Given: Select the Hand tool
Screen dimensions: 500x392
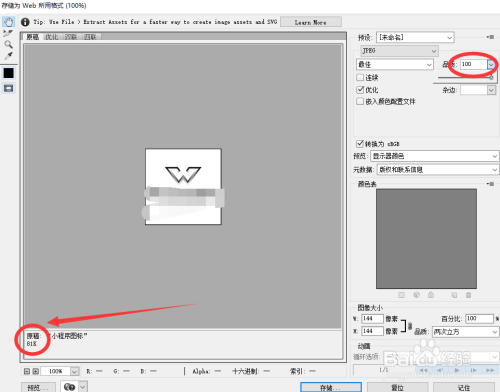Looking at the screenshot, I should 8,22.
